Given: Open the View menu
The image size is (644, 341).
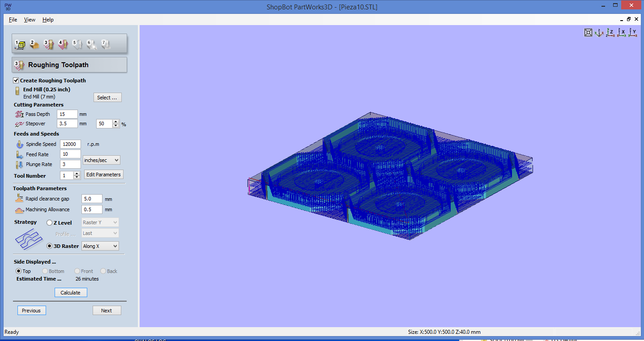Looking at the screenshot, I should tap(30, 20).
